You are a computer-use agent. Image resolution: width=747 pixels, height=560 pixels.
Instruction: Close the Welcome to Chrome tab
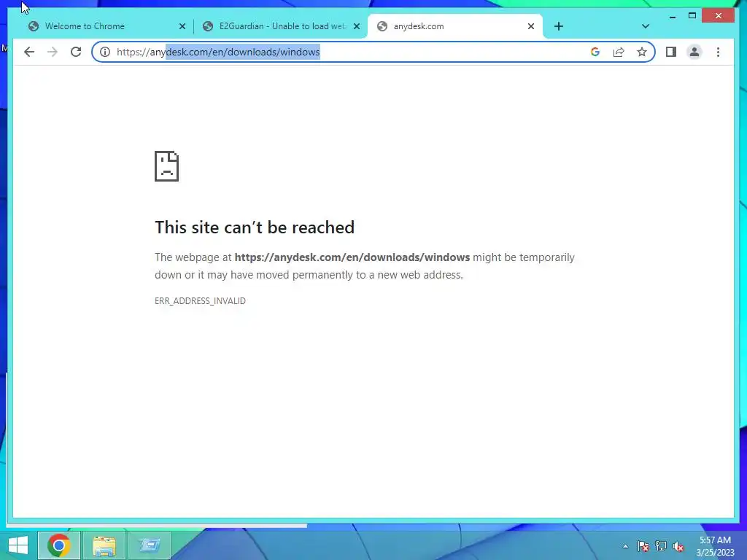[x=182, y=26]
